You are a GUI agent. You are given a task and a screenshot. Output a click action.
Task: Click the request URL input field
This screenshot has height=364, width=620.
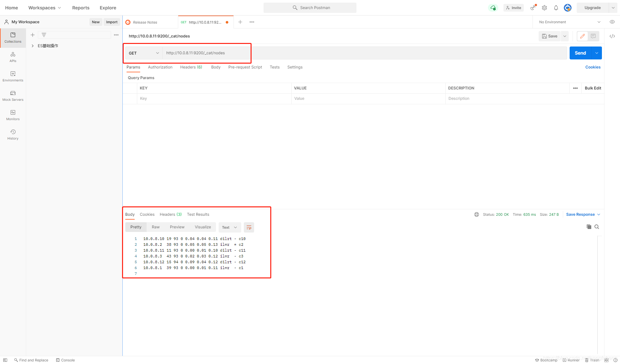[365, 53]
